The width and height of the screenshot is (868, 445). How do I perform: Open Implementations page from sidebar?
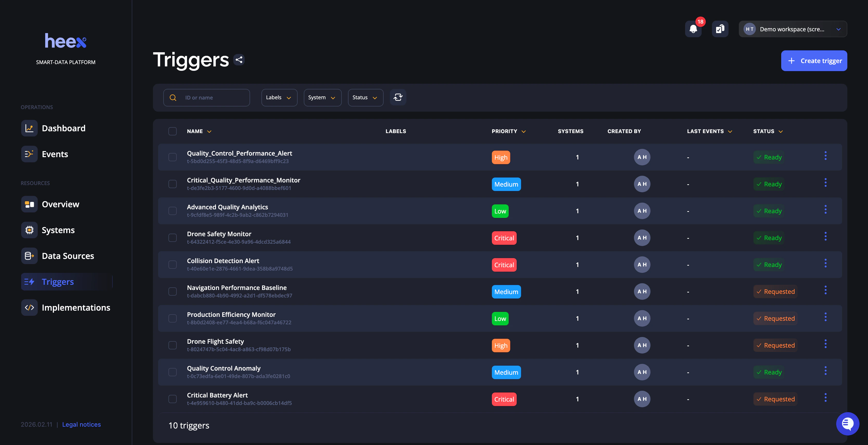tap(76, 308)
